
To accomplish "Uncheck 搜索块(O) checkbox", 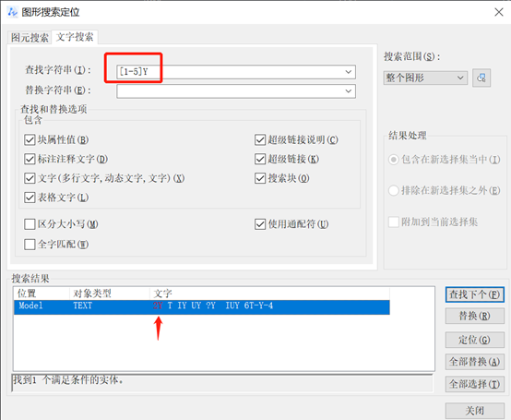I will 260,178.
